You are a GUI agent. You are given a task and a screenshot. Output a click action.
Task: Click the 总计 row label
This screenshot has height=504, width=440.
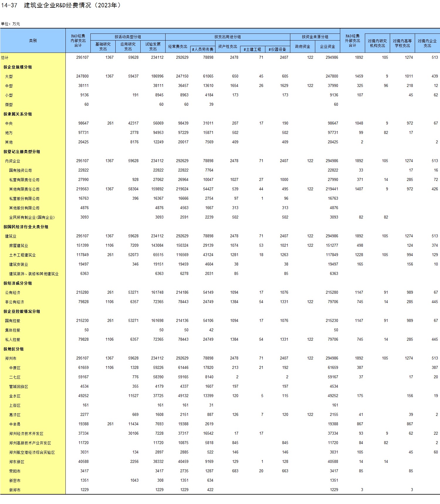click(5, 58)
